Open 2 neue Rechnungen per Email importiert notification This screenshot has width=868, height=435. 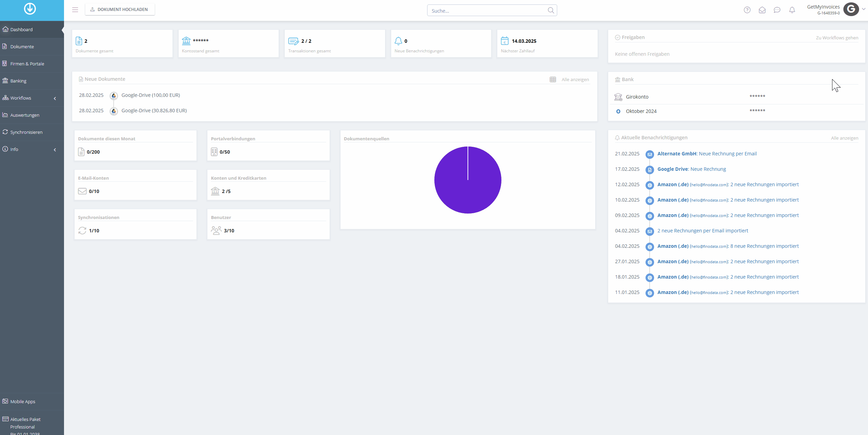coord(703,231)
